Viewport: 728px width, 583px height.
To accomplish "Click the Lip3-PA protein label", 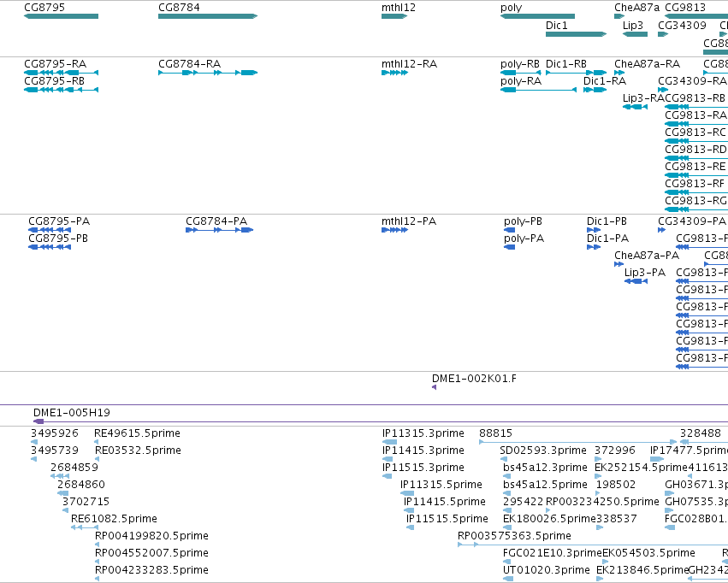I will tap(645, 273).
